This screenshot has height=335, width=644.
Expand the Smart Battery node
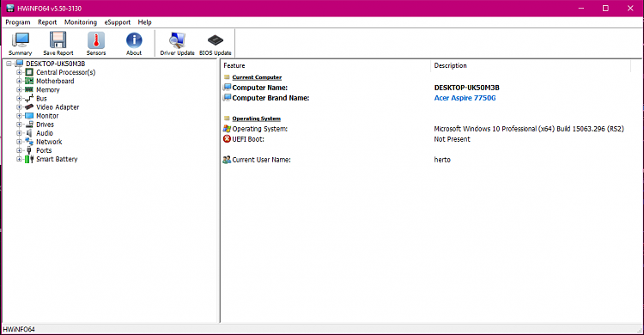pos(19,159)
